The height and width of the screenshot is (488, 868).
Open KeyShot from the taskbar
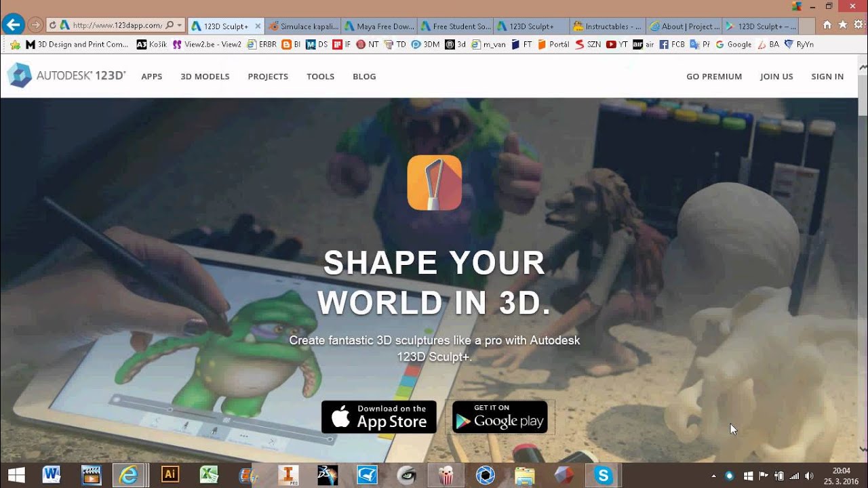[x=485, y=475]
